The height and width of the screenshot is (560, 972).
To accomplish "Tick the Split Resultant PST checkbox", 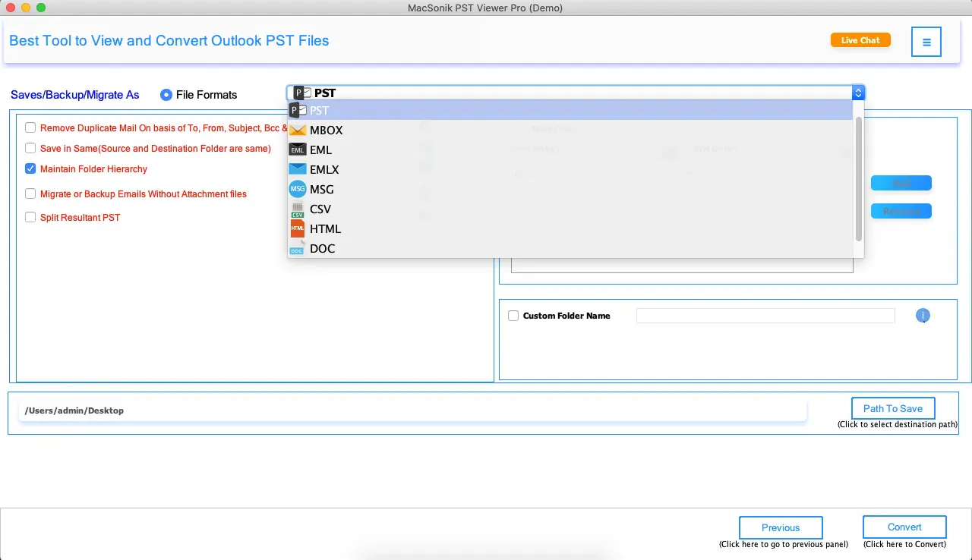I will pyautogui.click(x=30, y=217).
